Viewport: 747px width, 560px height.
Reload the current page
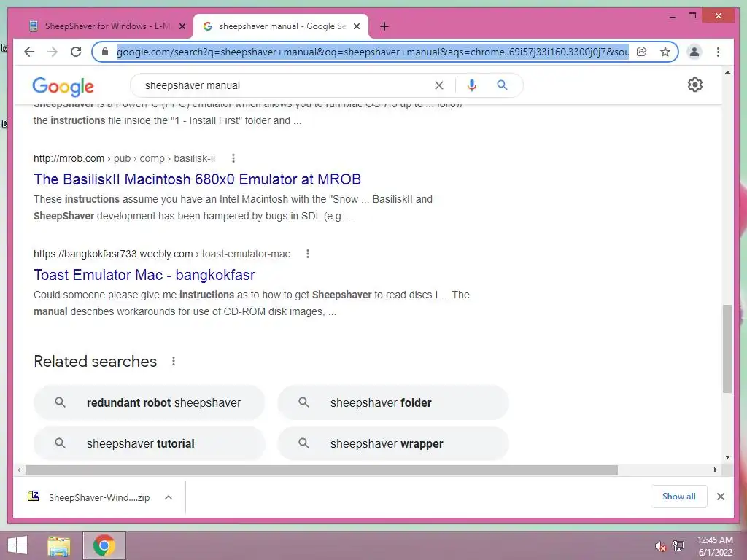click(x=76, y=52)
